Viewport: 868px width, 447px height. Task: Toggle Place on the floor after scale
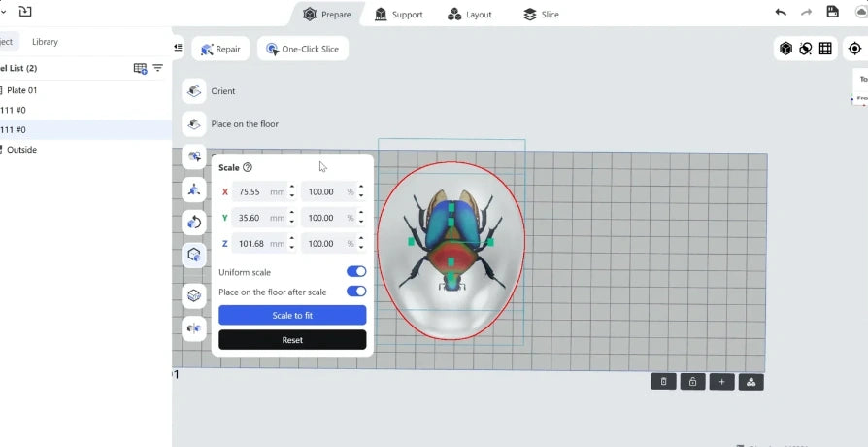[x=356, y=291]
